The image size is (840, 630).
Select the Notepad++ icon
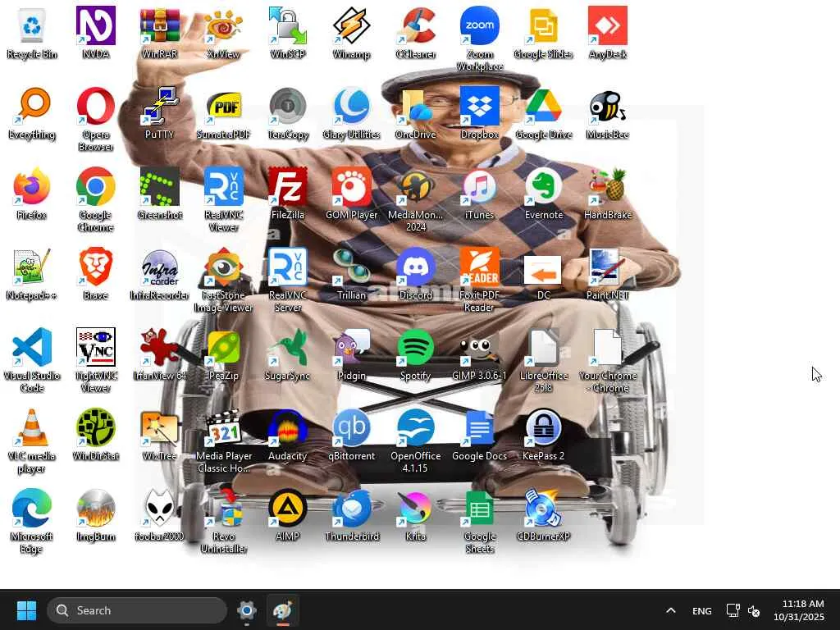coord(32,274)
